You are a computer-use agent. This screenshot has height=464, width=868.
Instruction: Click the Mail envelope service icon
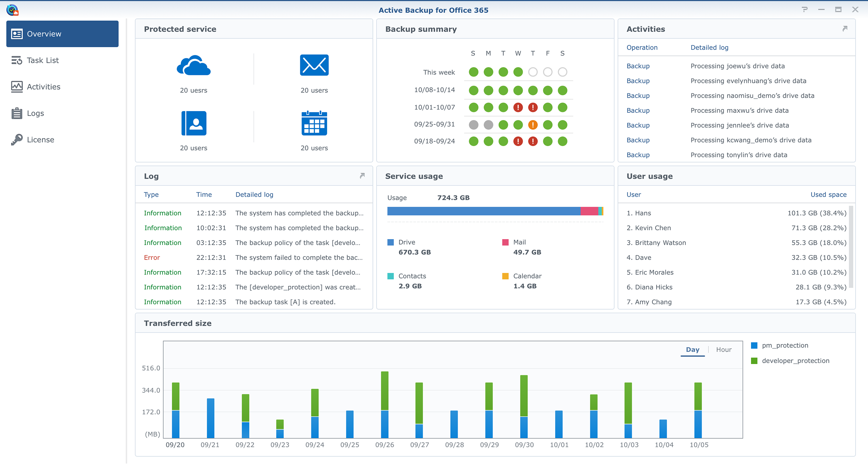point(314,65)
